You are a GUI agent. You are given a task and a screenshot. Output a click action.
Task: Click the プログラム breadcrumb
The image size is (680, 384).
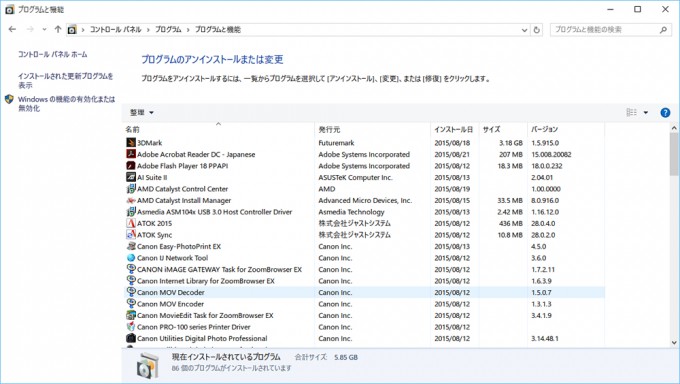pyautogui.click(x=168, y=30)
